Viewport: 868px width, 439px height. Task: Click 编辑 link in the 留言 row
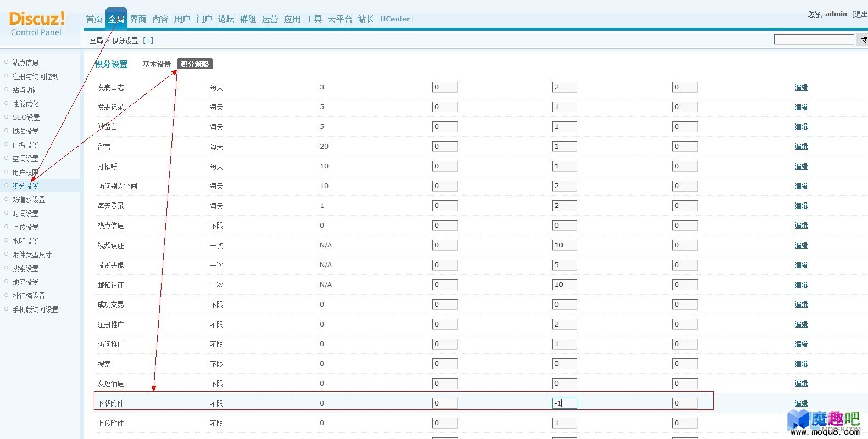pyautogui.click(x=801, y=147)
